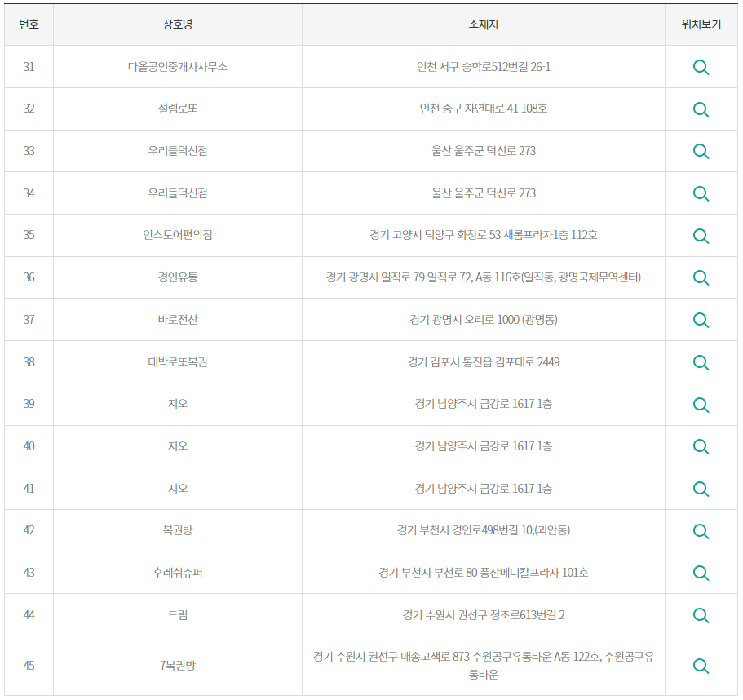Select 지오 name in row 40
Viewport: 743px width, 700px height.
pyautogui.click(x=178, y=446)
